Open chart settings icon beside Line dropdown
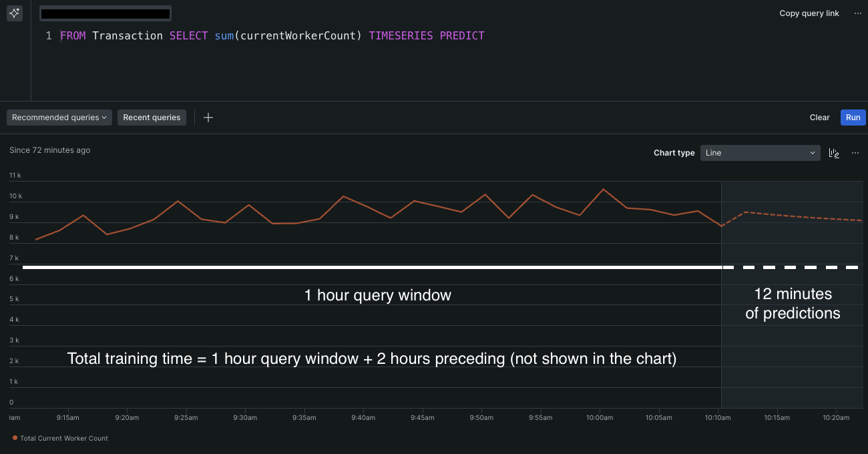868x454 pixels. coord(834,153)
